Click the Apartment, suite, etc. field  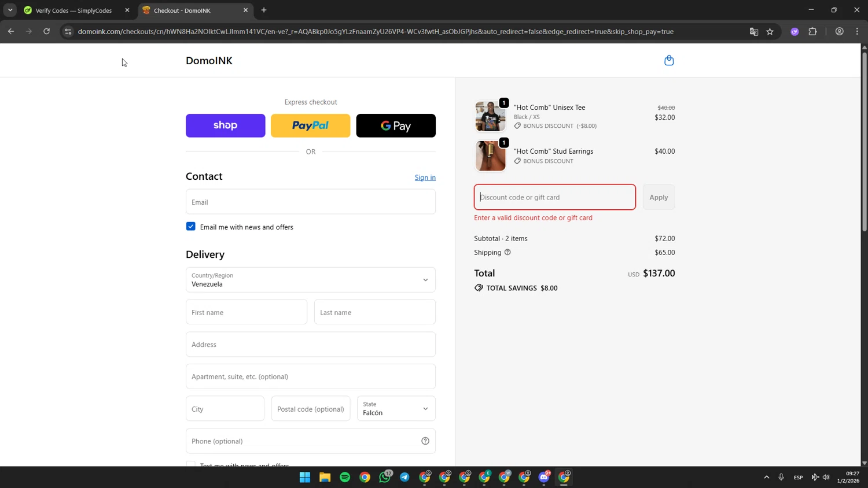click(x=311, y=376)
